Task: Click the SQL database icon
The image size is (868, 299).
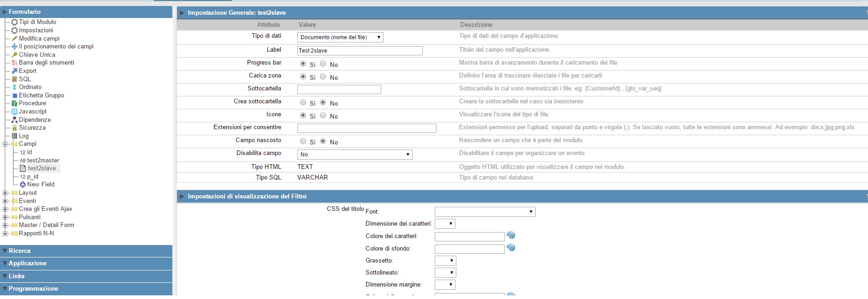Action: coord(14,79)
